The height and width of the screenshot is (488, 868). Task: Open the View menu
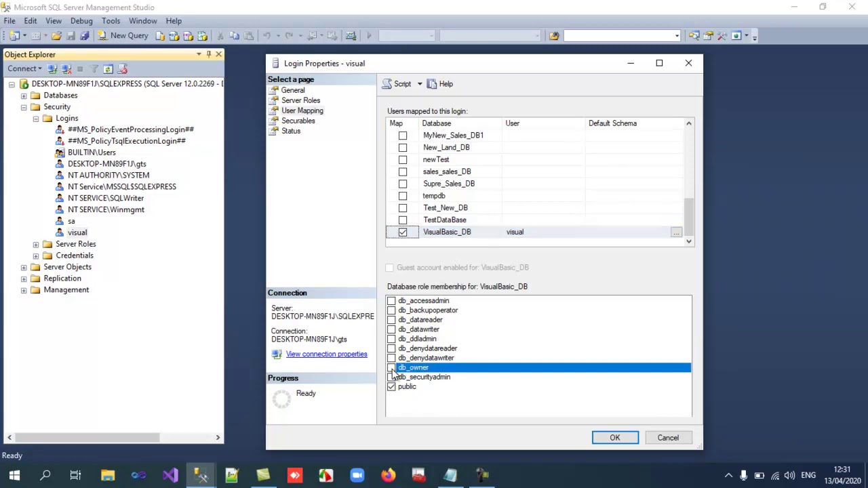[54, 21]
